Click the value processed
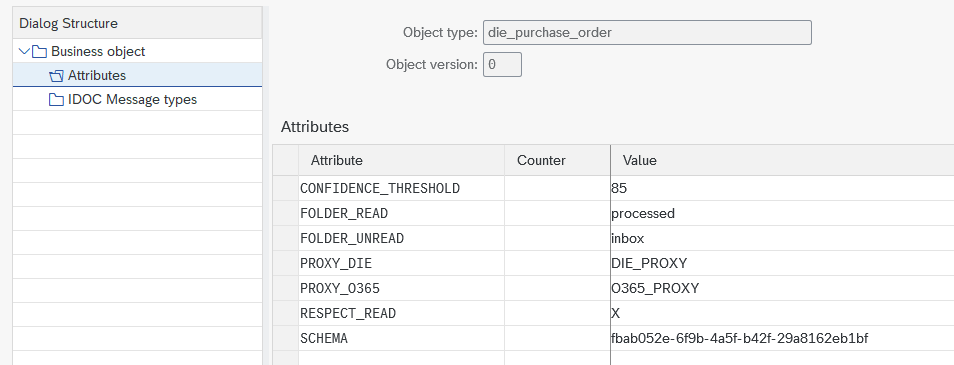Image resolution: width=954 pixels, height=365 pixels. 643,214
